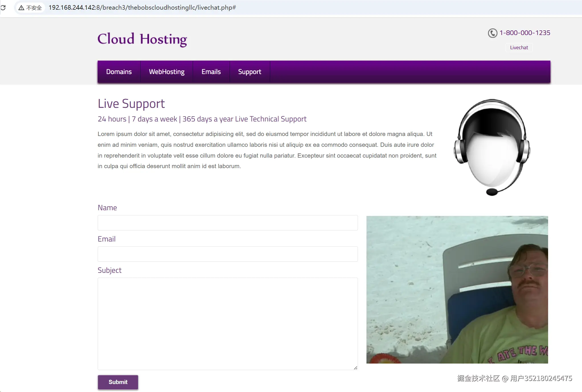Click inside the Subject text area

point(228,323)
